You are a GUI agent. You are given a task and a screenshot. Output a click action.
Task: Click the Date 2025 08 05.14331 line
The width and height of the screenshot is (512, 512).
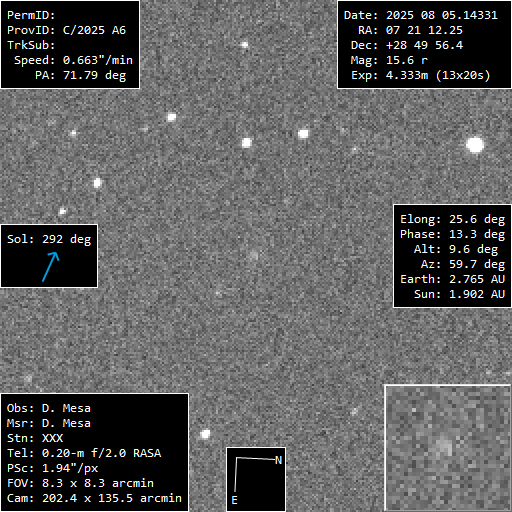pyautogui.click(x=421, y=15)
